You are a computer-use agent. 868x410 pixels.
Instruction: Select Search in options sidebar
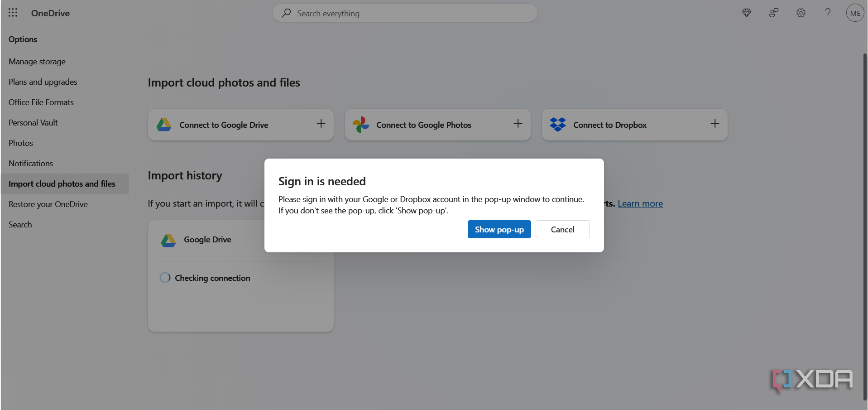pyautogui.click(x=20, y=225)
